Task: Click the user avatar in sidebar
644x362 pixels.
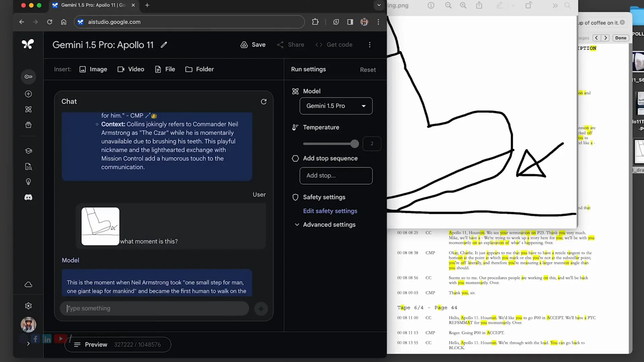Action: (x=29, y=324)
